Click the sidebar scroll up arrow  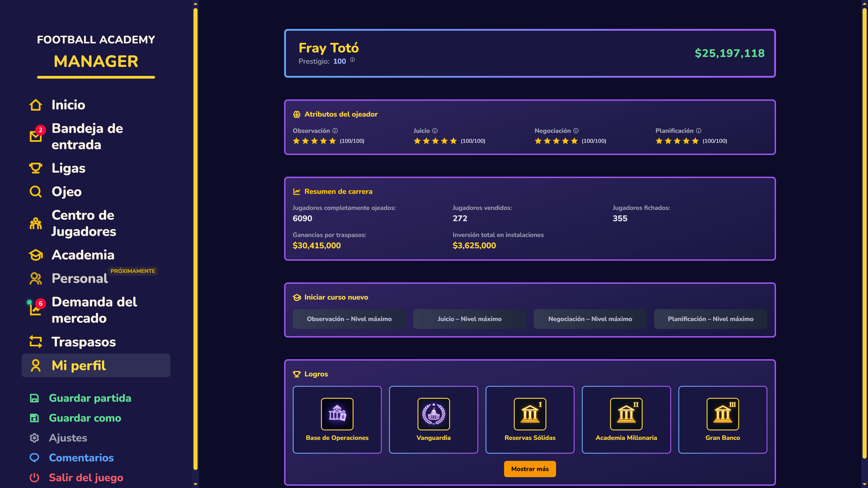click(196, 4)
